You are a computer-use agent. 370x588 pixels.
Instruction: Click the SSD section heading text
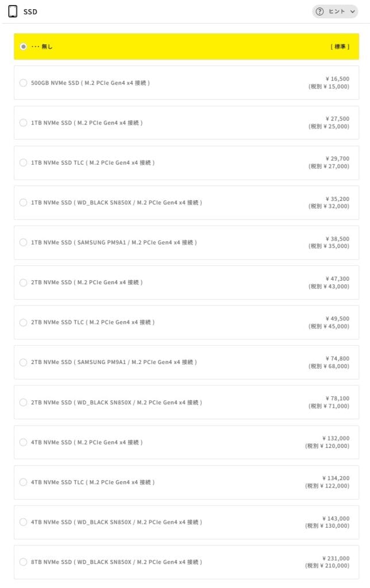30,11
